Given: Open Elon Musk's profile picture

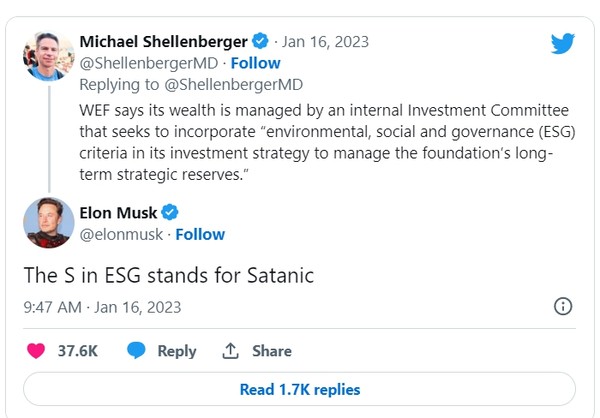Looking at the screenshot, I should click(48, 223).
